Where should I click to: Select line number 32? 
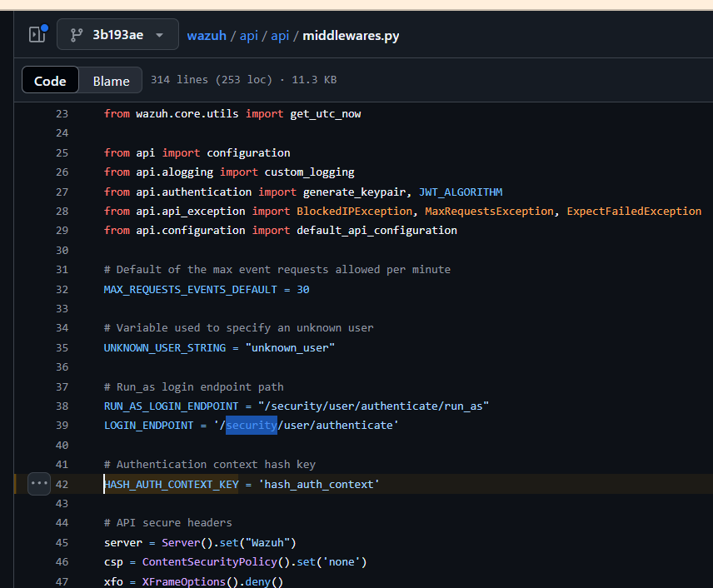[62, 289]
